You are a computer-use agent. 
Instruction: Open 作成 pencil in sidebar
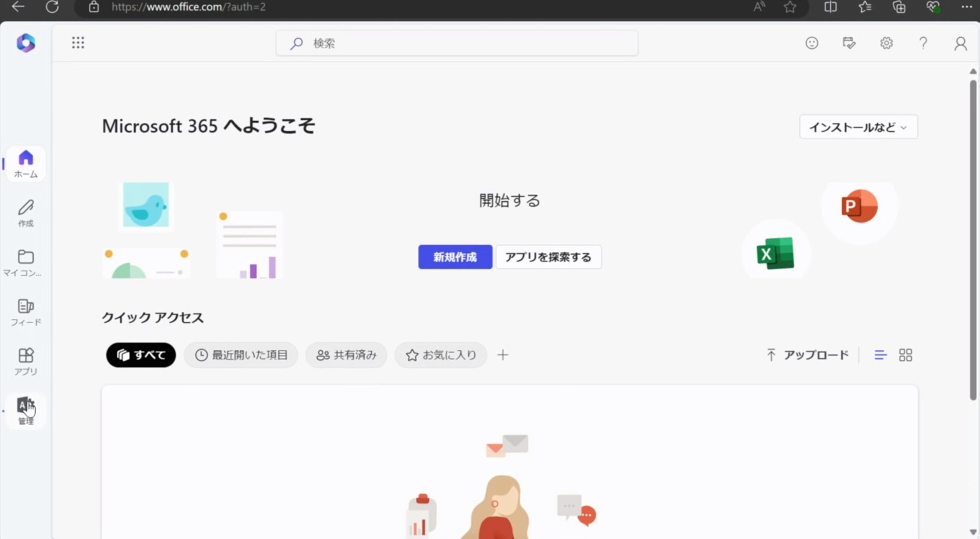coord(26,213)
